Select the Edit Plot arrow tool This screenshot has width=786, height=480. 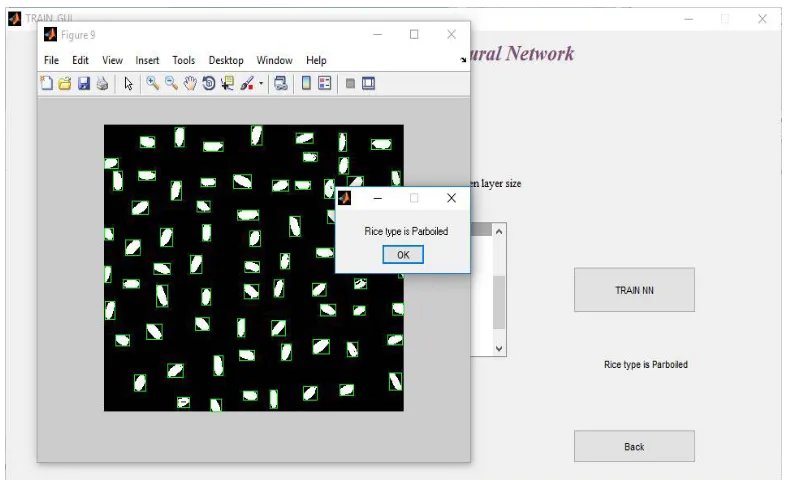(128, 83)
